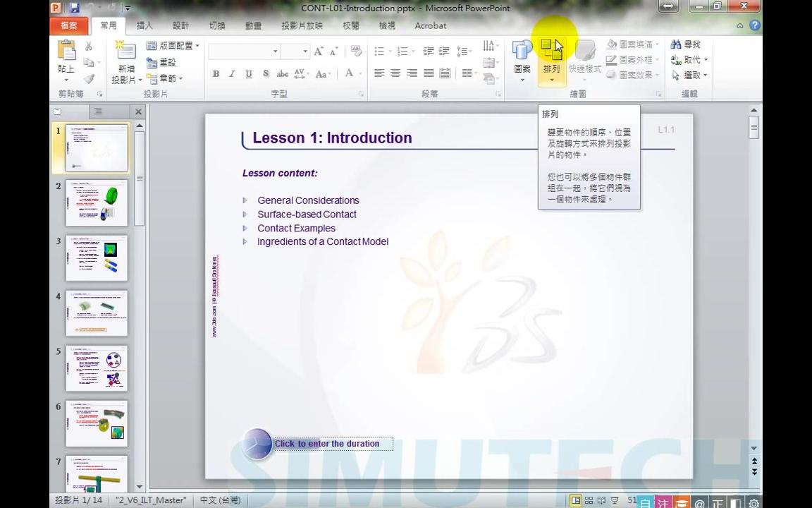The height and width of the screenshot is (508, 812).
Task: Switch to the Insert (插入) tab
Action: click(144, 25)
